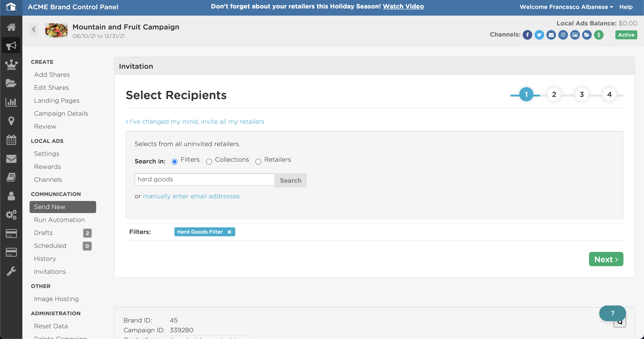Image resolution: width=644 pixels, height=339 pixels.
Task: Open the lower credit card icon in the sidebar
Action: click(x=11, y=252)
